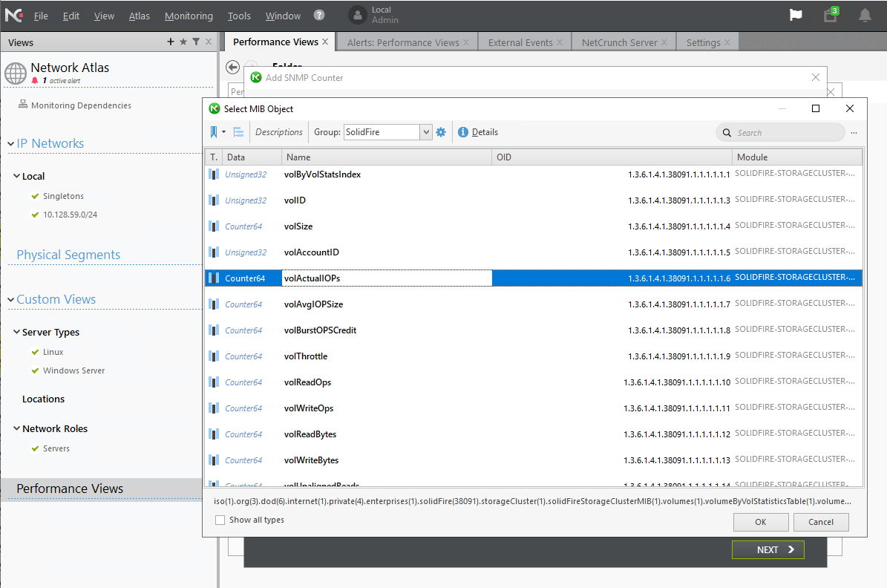Click the star icon in Views panel
The height and width of the screenshot is (588, 887).
183,42
